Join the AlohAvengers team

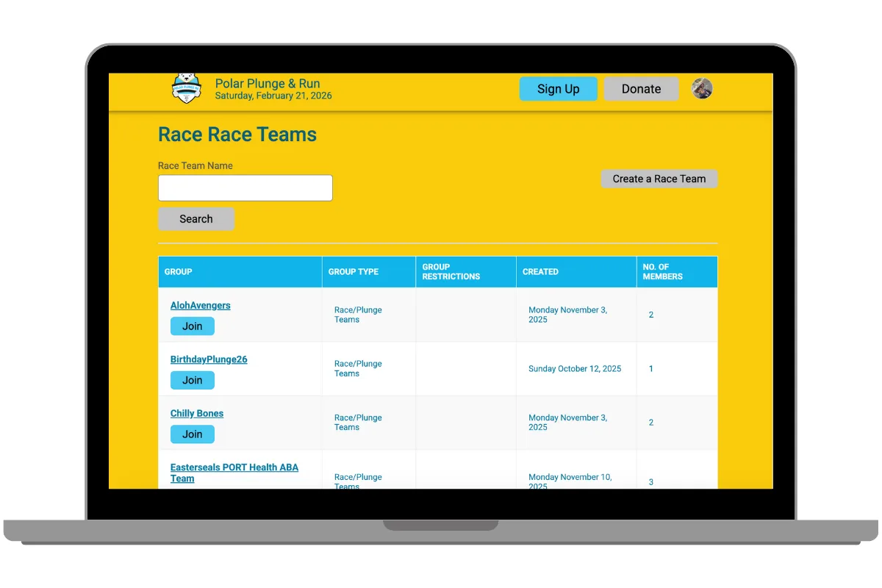(193, 326)
